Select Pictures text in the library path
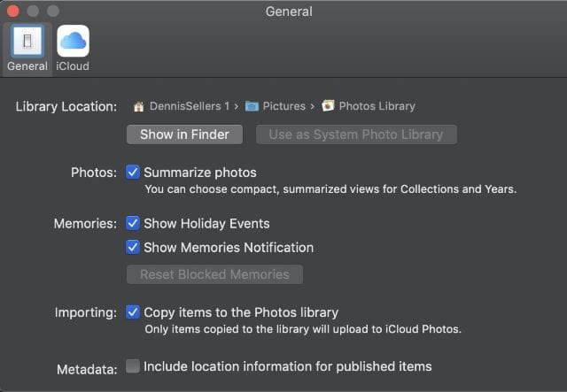Image resolution: width=567 pixels, height=392 pixels. [283, 106]
